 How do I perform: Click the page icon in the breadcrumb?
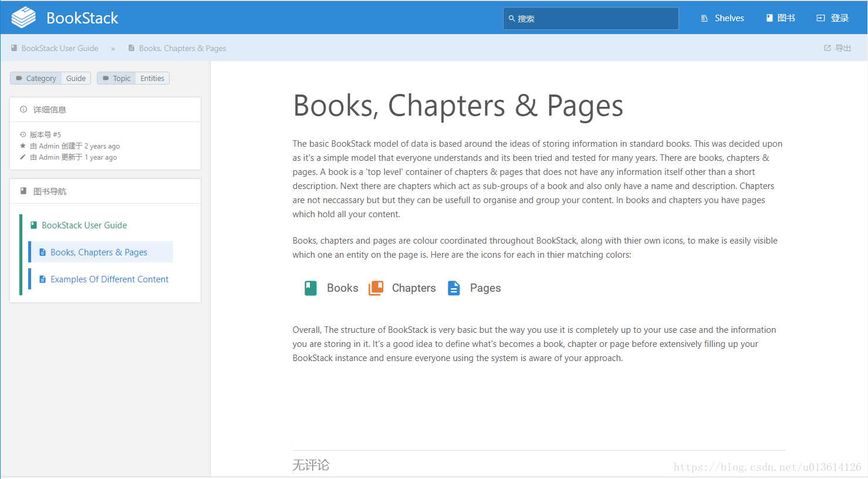tap(131, 48)
